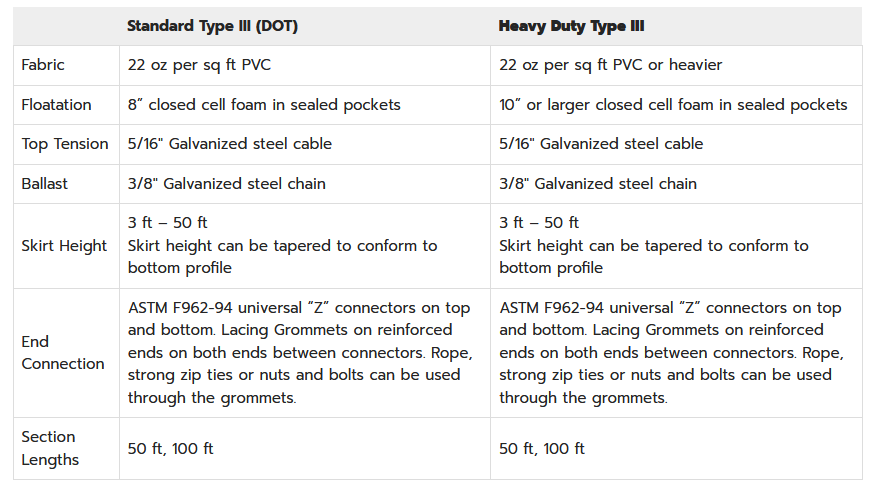Click the Standard Type III (DOT) column header

212,26
